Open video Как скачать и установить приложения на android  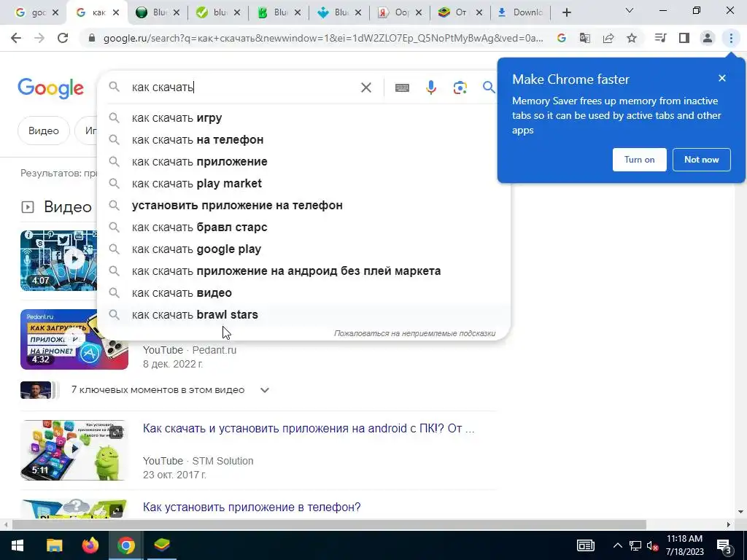(x=309, y=428)
